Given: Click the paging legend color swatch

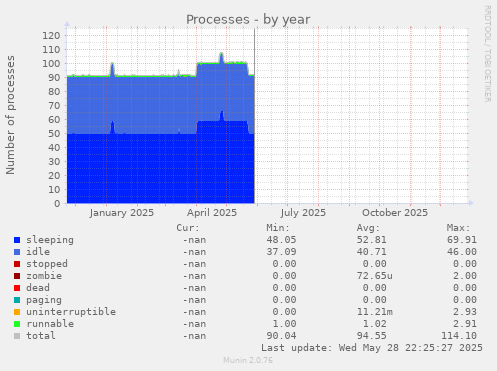Looking at the screenshot, I should click(x=17, y=300).
